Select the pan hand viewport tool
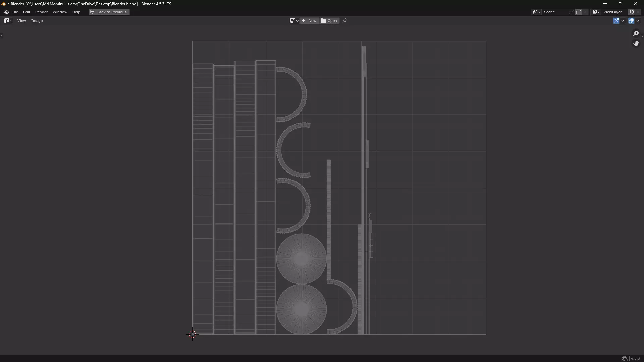This screenshot has width=644, height=362. pyautogui.click(x=636, y=44)
